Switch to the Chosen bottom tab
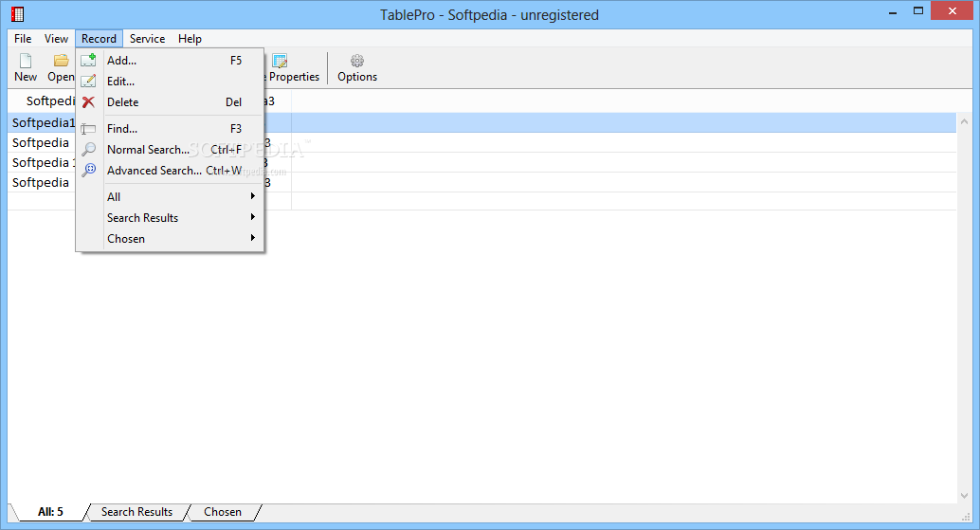This screenshot has height=530, width=980. [x=223, y=512]
